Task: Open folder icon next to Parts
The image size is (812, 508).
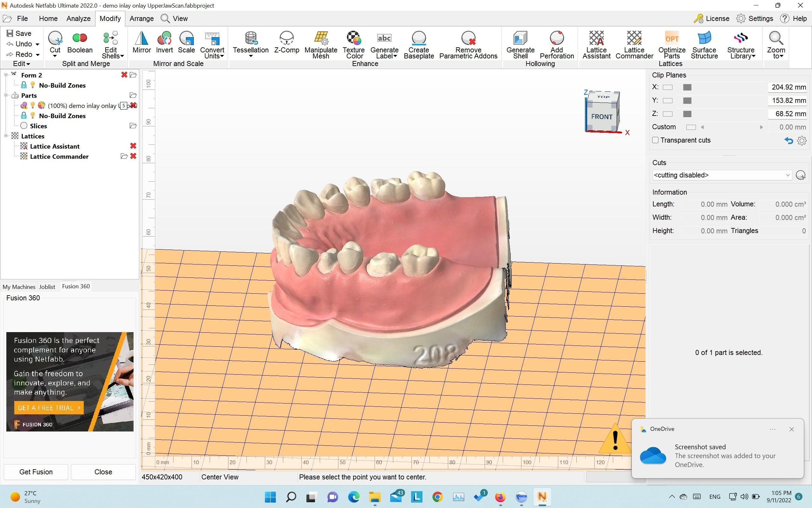Action: pos(133,96)
